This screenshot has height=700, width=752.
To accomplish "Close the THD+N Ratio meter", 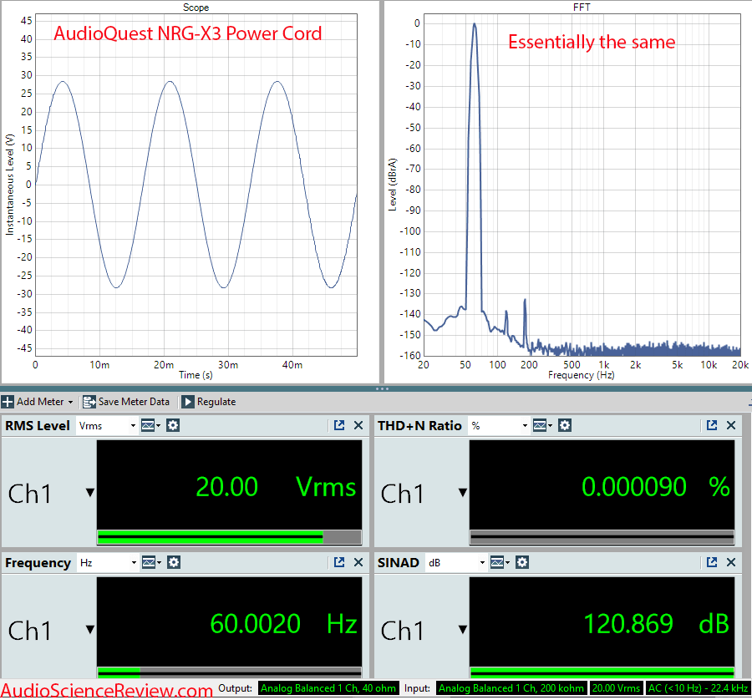I will (731, 425).
